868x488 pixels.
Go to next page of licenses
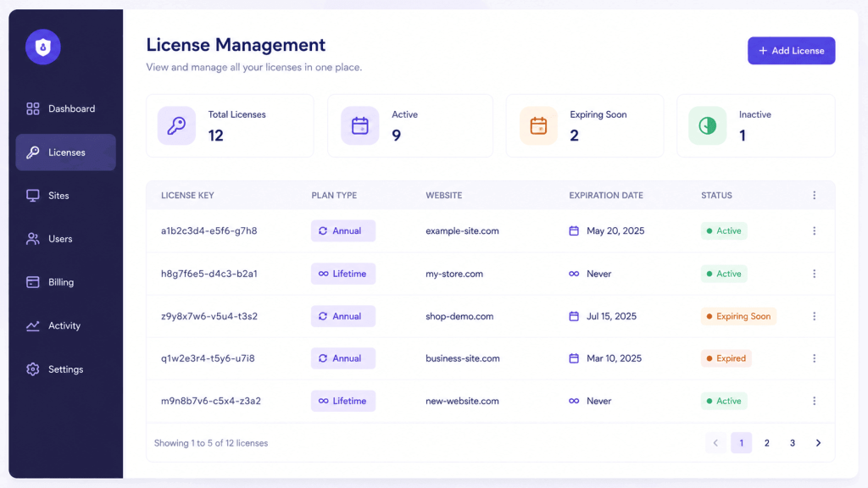(x=818, y=442)
